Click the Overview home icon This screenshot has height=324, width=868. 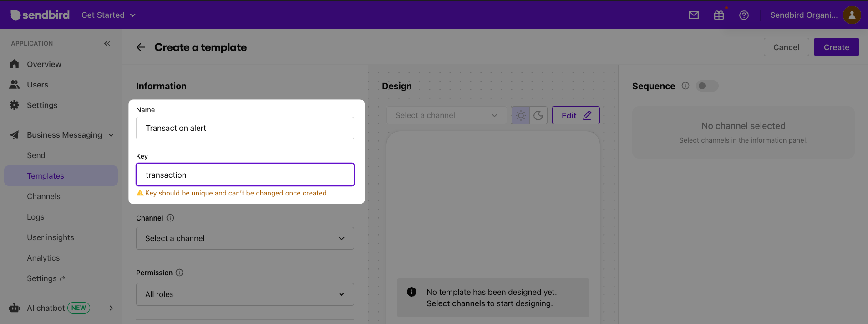point(15,64)
